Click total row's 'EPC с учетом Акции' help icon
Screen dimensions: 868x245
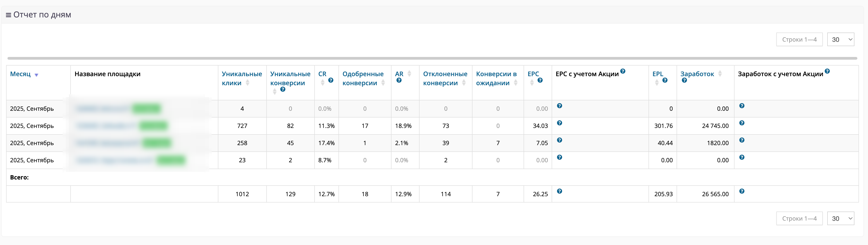[x=559, y=191]
